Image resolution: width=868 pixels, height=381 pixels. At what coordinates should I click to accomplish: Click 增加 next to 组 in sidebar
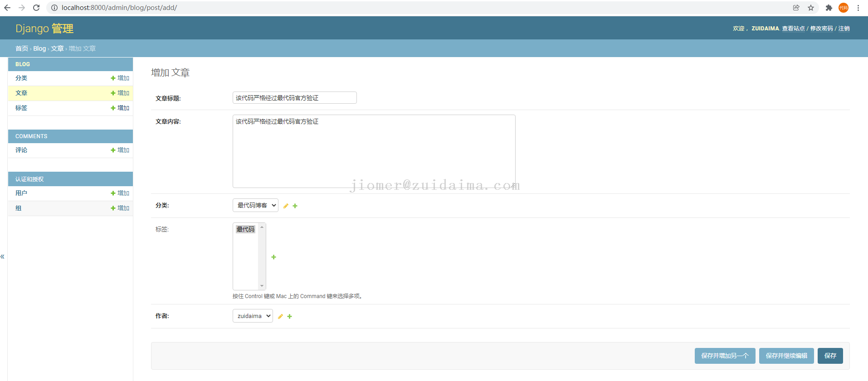tap(120, 208)
